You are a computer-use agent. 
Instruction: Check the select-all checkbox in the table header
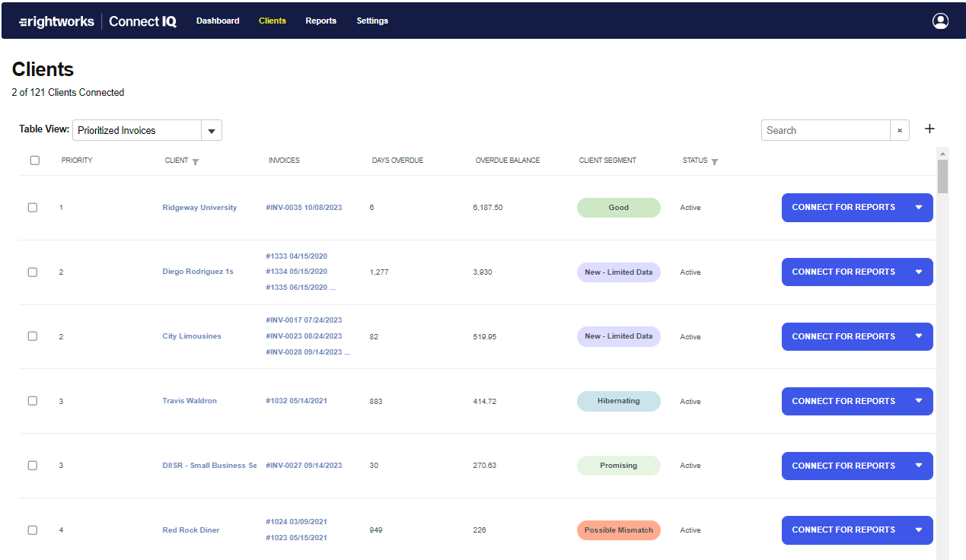[x=34, y=160]
